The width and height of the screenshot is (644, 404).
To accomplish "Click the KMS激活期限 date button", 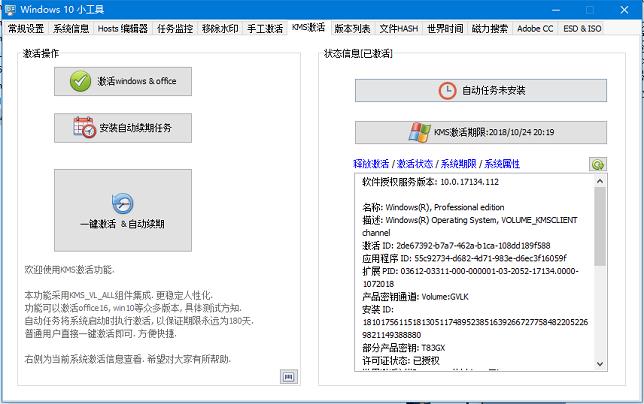I will click(481, 132).
